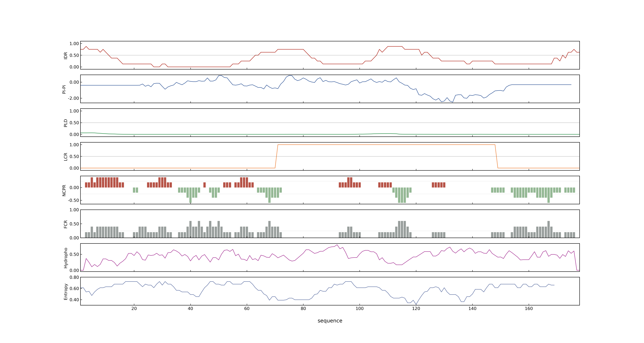
Task: Click the Entropy axis label
Action: point(66,291)
